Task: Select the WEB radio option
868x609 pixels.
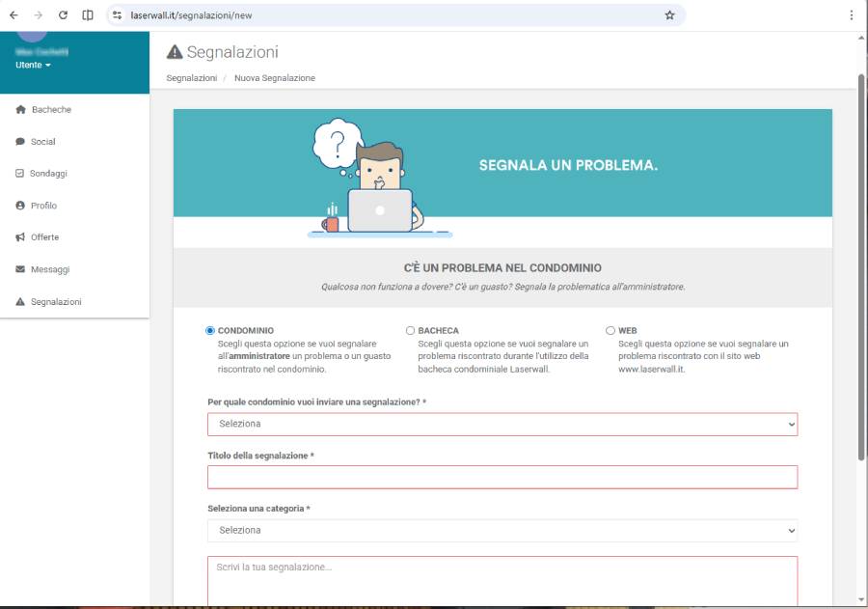Action: pyautogui.click(x=610, y=330)
